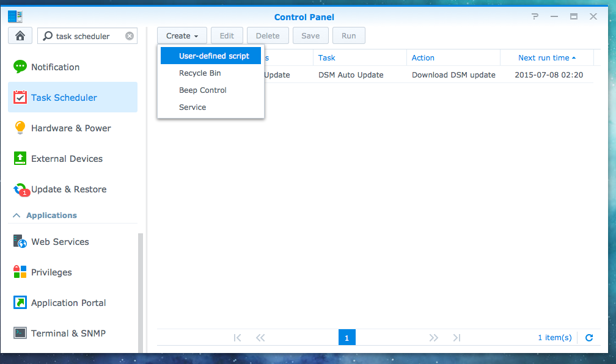Viewport: 616px width, 364px height.
Task: Choose Recycle Bin from Create menu
Action: [200, 73]
